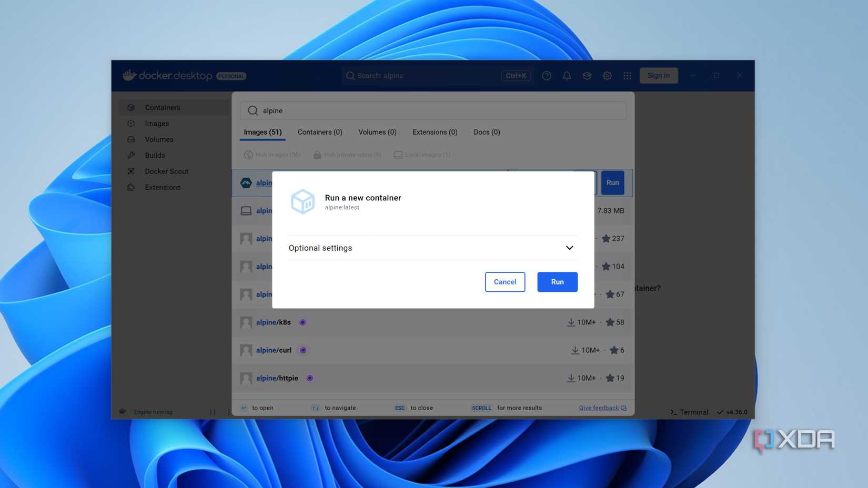The height and width of the screenshot is (488, 868).
Task: Toggle Local images filter
Action: point(422,155)
